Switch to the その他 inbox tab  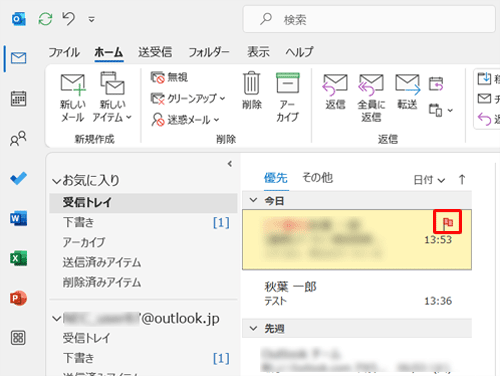[317, 178]
